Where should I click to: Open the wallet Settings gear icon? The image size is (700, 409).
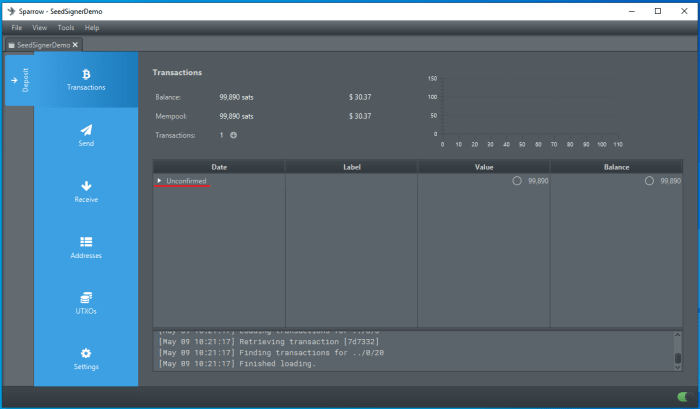tap(86, 353)
